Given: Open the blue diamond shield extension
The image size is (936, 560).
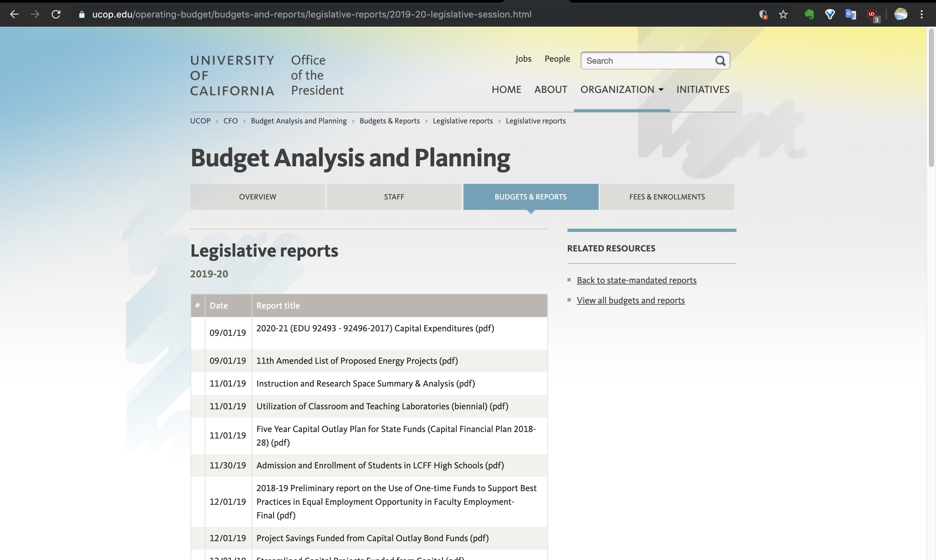Looking at the screenshot, I should [x=829, y=14].
